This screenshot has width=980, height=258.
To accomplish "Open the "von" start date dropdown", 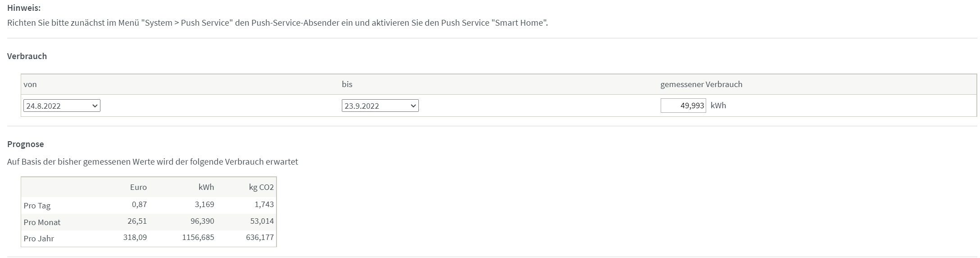I will pos(62,106).
